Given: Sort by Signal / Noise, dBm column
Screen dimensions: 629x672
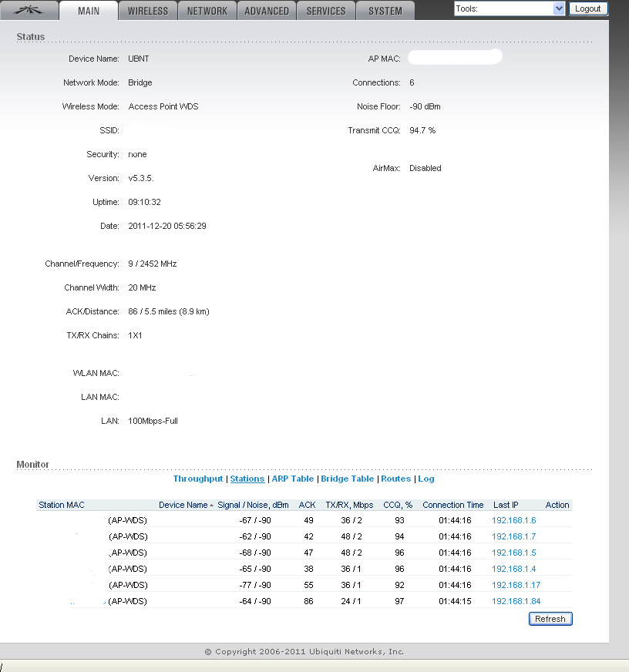Looking at the screenshot, I should tap(253, 505).
